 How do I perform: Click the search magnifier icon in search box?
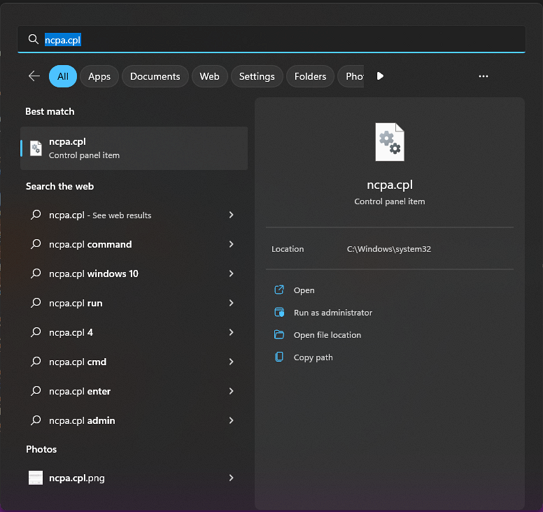(33, 39)
